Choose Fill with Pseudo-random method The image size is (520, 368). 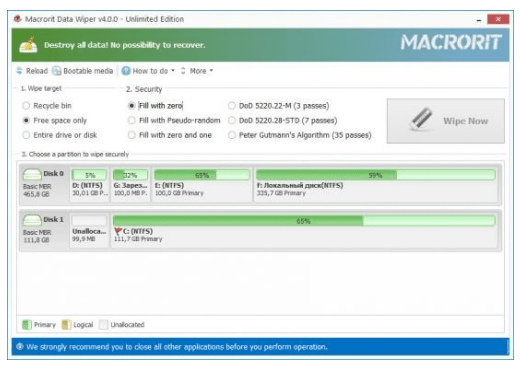[x=174, y=120]
